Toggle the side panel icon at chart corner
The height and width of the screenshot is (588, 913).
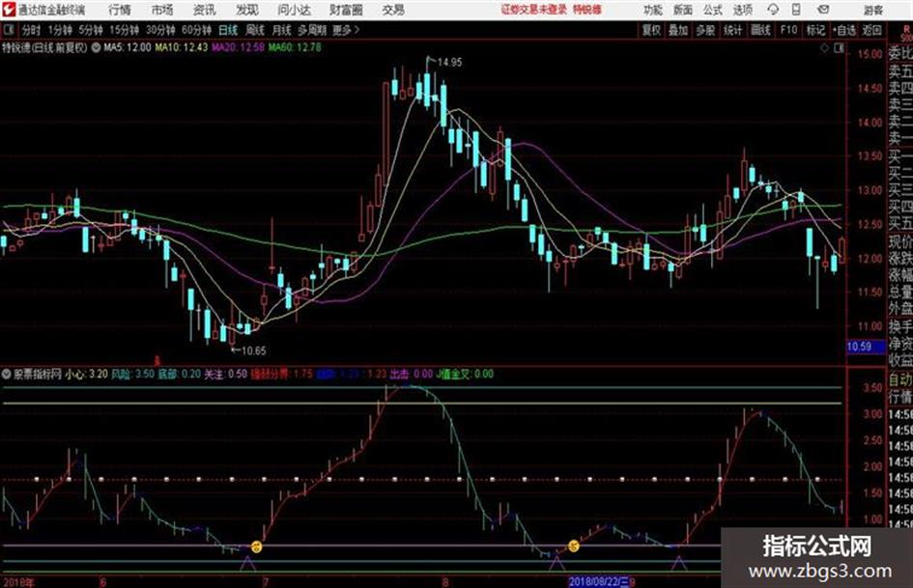click(x=839, y=48)
